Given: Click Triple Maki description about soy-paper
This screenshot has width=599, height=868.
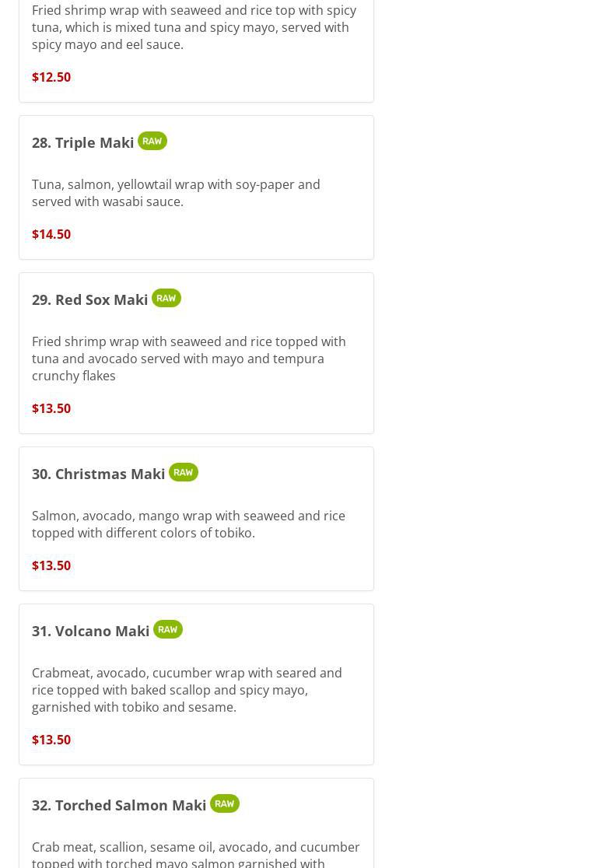Looking at the screenshot, I should (176, 193).
